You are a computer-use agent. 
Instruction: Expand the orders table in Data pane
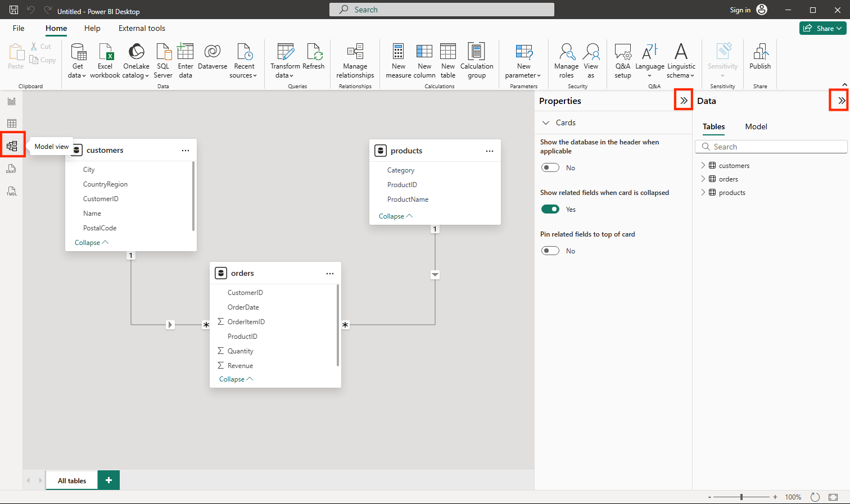(703, 179)
